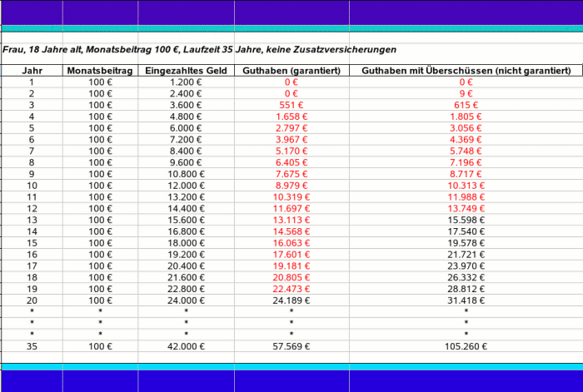
Task: Click the cell with 2.400 €
Action: (186, 94)
